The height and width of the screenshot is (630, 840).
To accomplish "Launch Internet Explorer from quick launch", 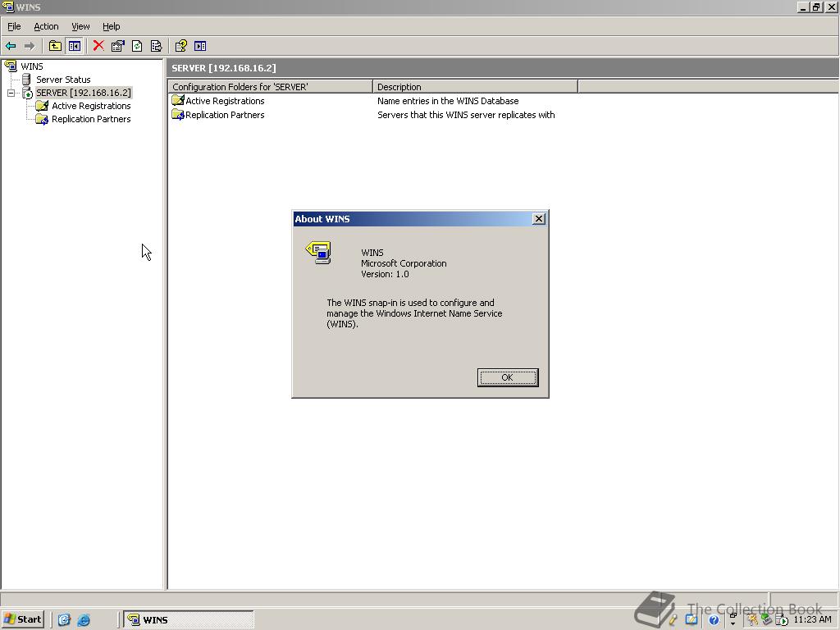I will pos(84,620).
